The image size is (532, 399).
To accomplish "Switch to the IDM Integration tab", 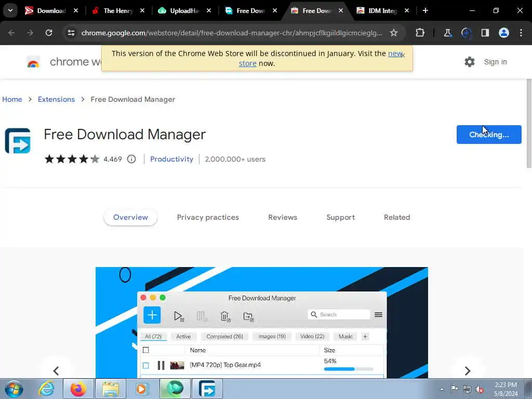I will click(382, 11).
